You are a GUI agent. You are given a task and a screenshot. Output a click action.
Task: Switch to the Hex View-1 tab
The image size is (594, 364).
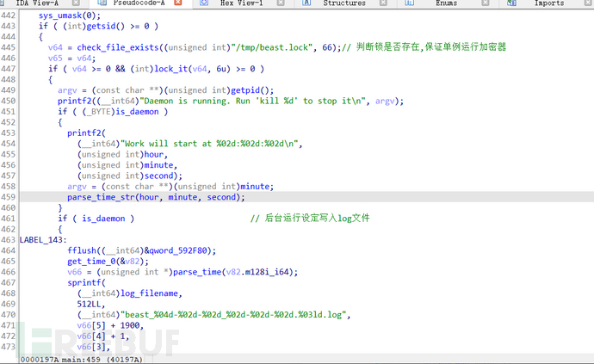coord(241,3)
